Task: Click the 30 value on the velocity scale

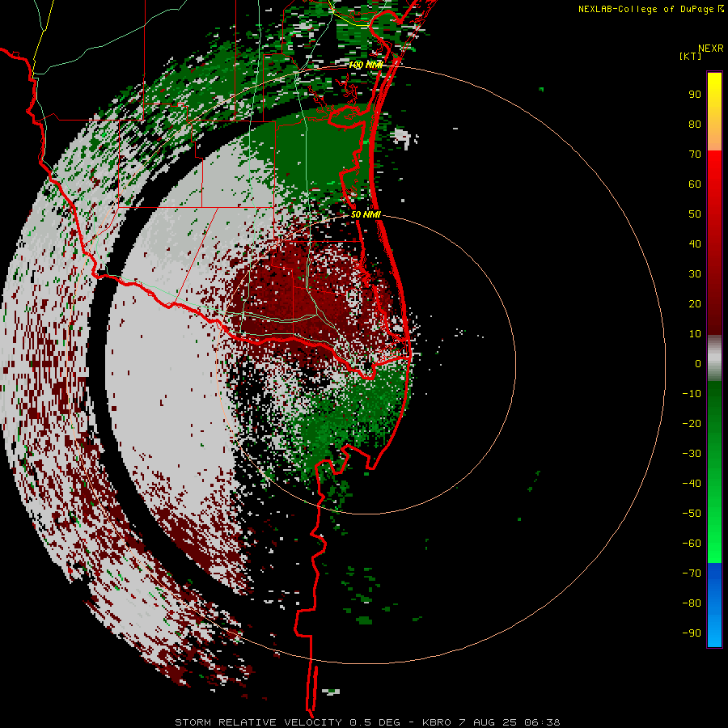Action: tap(695, 274)
